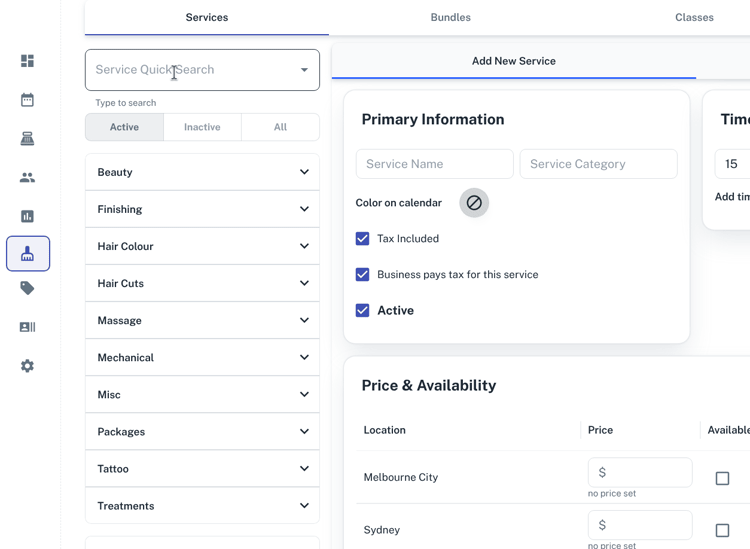Click the Service Name input field

(x=434, y=164)
